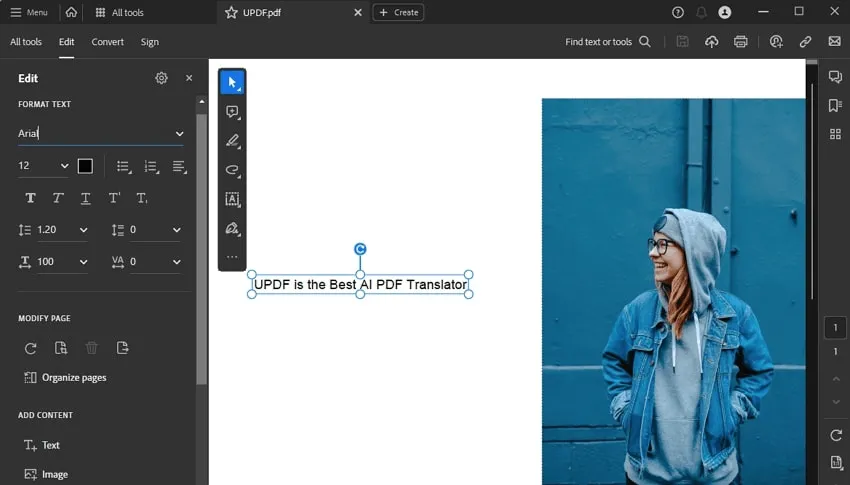Open the text alignment options
Image resolution: width=850 pixels, height=485 pixels.
[179, 166]
